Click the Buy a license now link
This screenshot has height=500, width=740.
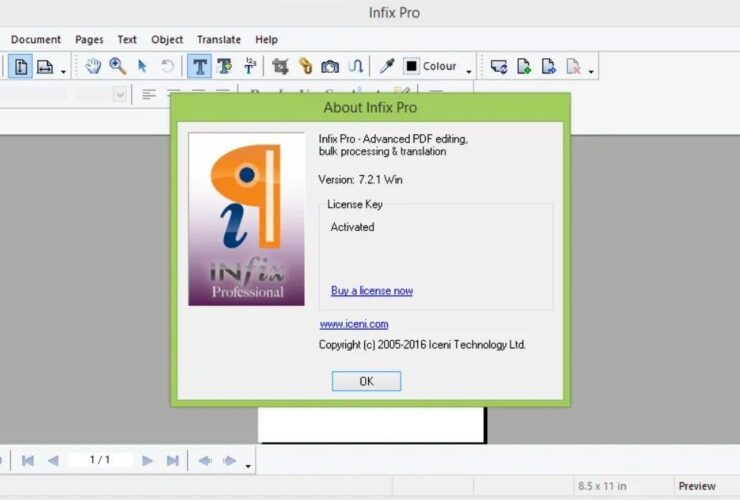coord(372,291)
